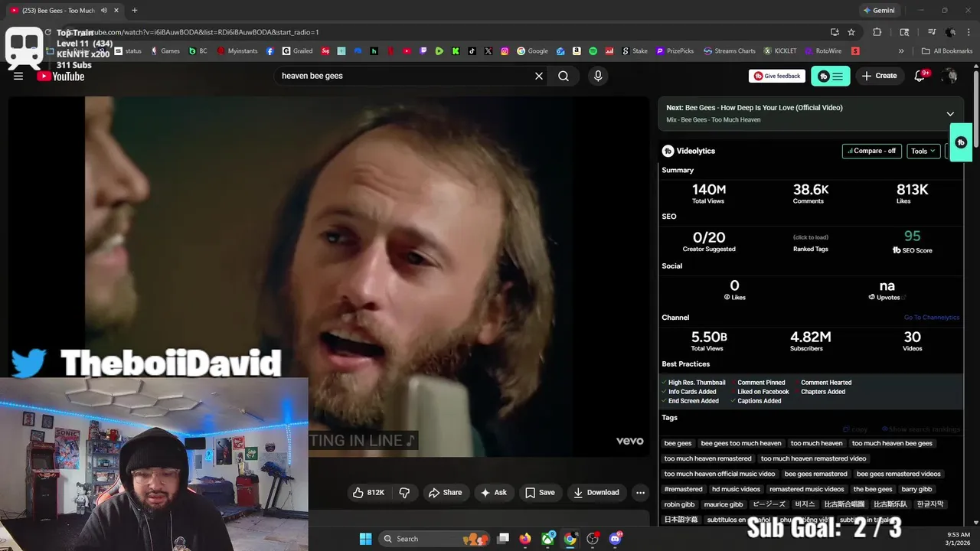
Task: Open Discord from the taskbar
Action: 615,539
